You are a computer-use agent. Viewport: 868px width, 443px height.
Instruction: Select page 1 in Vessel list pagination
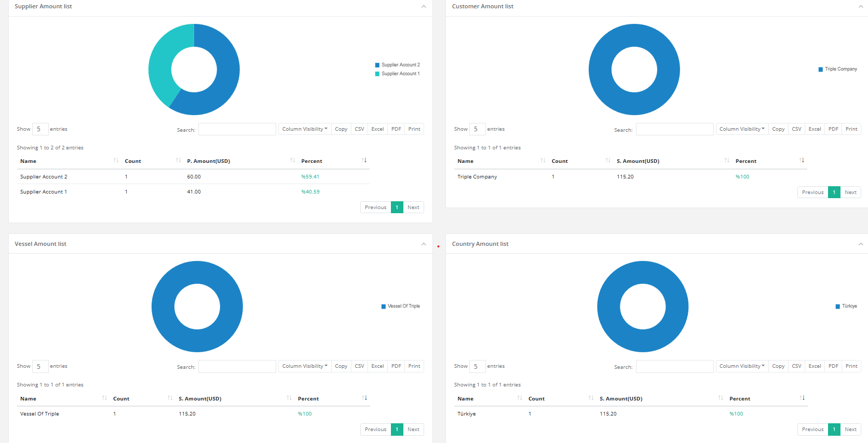[397, 430]
